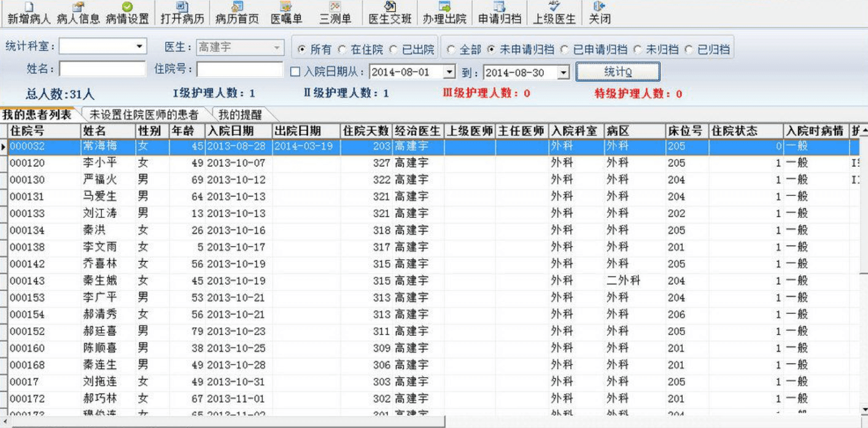The image size is (868, 428).
Task: Click the 住院状态 column header
Action: [x=746, y=131]
